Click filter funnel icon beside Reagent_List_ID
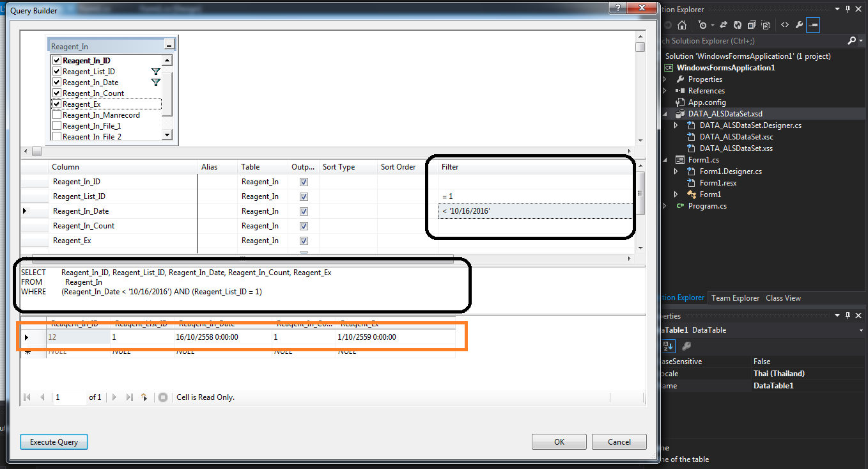 click(155, 72)
